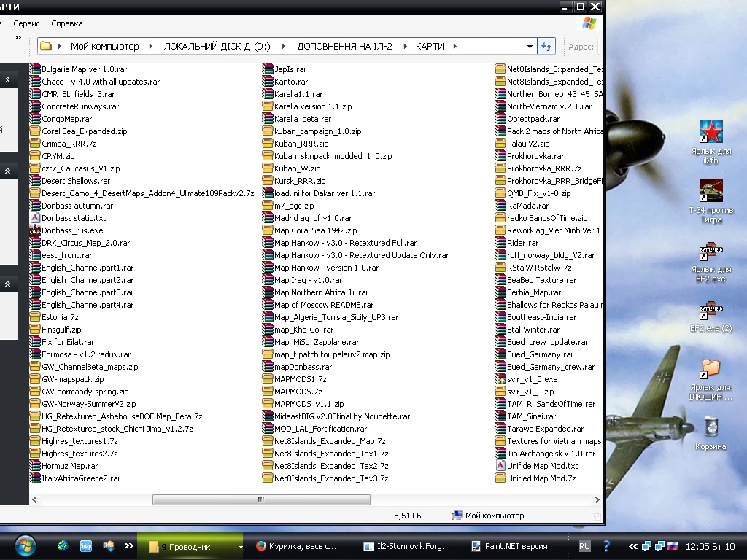
Task: Open the address bar history dropdown
Action: (530, 47)
